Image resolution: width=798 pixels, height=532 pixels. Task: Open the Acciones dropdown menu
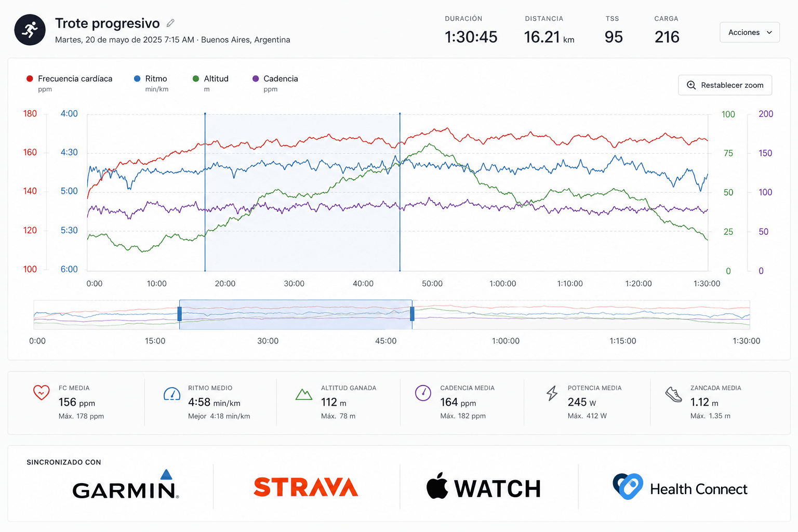click(750, 32)
